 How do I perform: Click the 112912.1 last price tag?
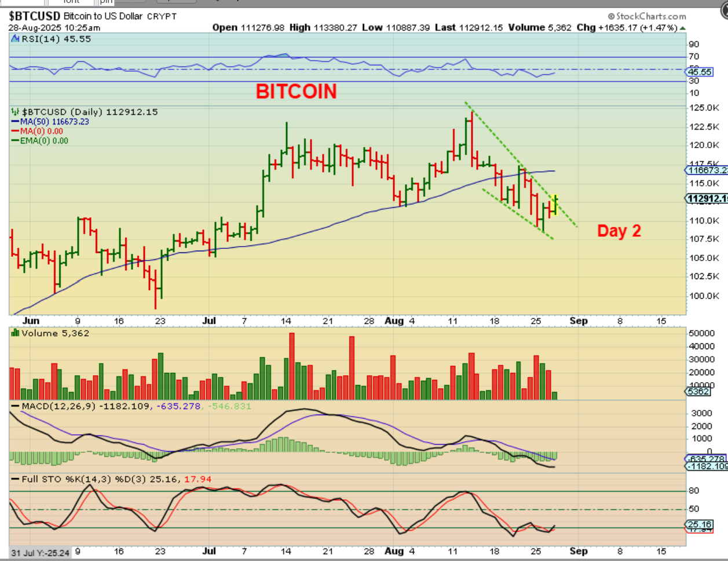[x=707, y=199]
